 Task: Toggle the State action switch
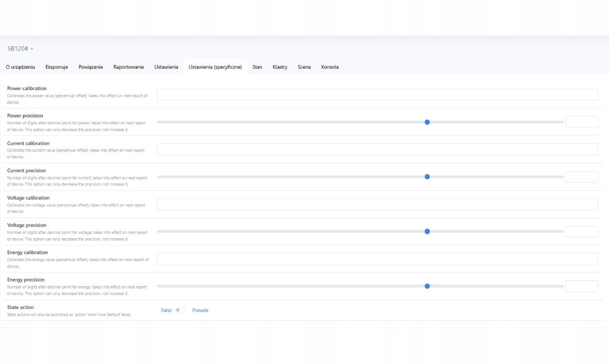tap(181, 310)
